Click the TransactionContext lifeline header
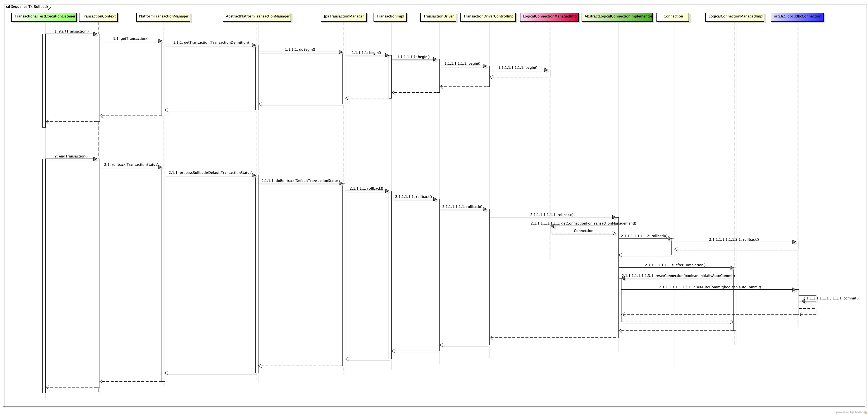 click(98, 17)
